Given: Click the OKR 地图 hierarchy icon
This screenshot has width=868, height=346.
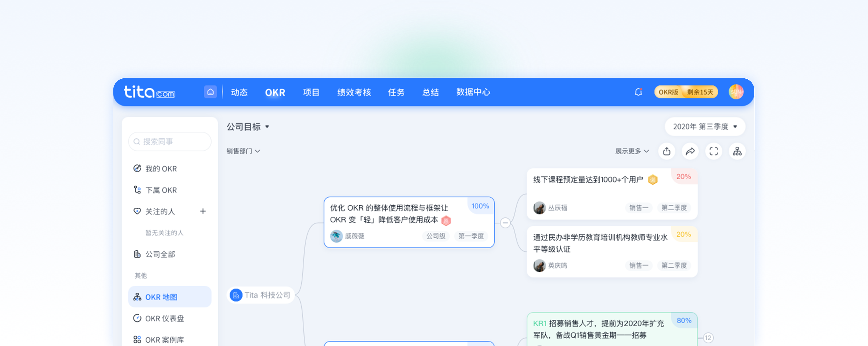Looking at the screenshot, I should 137,296.
